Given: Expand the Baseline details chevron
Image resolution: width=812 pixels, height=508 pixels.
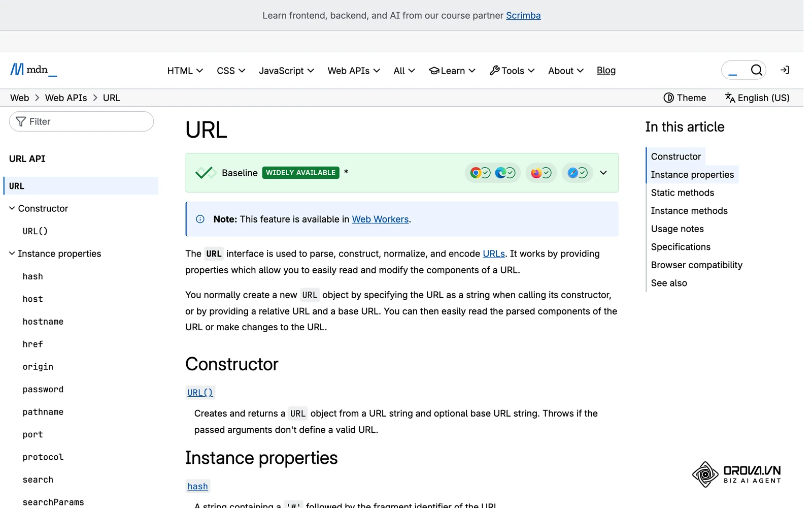Looking at the screenshot, I should [x=603, y=173].
